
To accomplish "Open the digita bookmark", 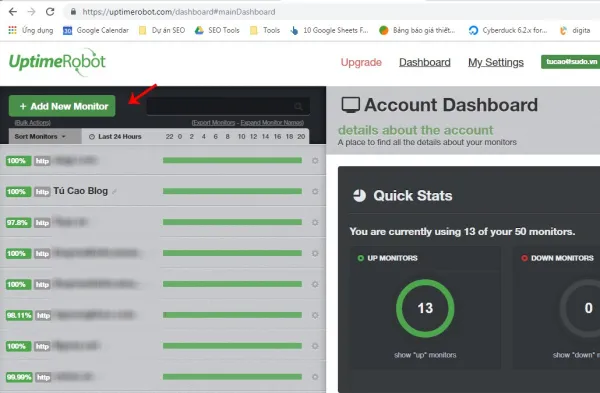I will click(575, 30).
